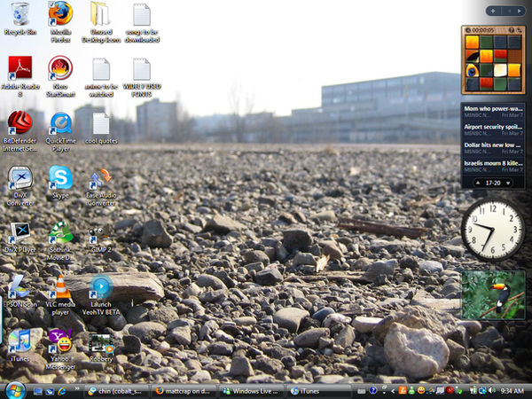
Task: Click the taskbar clock showing 9:34 AM
Action: coord(512,391)
